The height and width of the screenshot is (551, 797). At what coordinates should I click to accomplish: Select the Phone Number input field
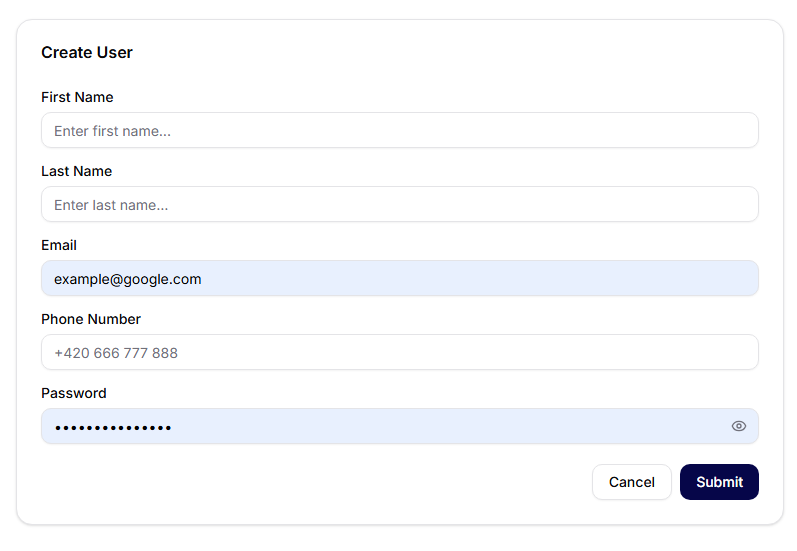tap(400, 353)
